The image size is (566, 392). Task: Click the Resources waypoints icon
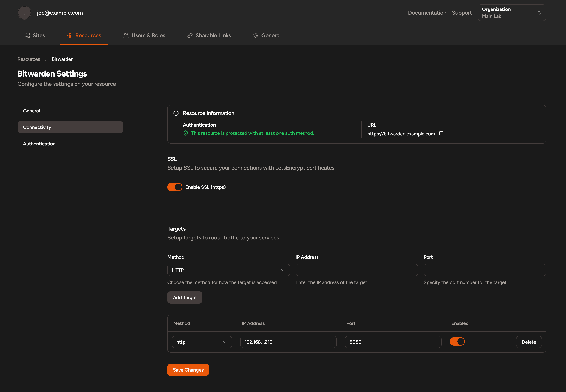click(x=70, y=35)
